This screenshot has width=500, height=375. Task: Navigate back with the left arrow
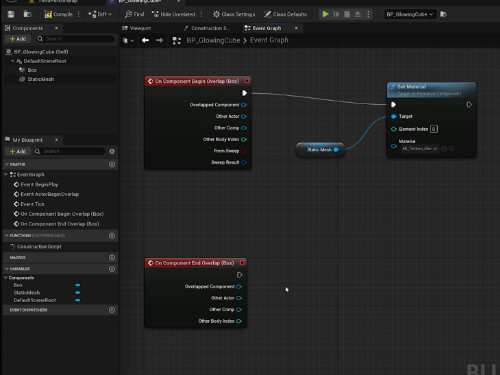pyautogui.click(x=145, y=41)
